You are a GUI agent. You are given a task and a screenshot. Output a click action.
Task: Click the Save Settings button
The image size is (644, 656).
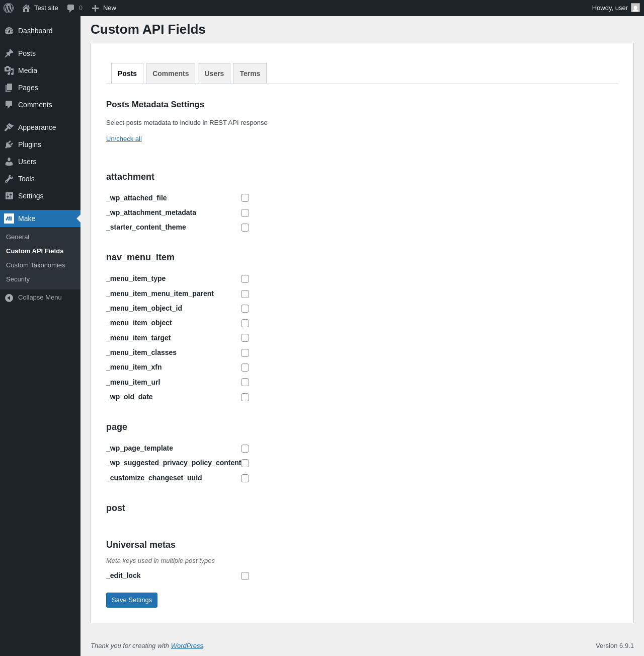[x=132, y=600]
